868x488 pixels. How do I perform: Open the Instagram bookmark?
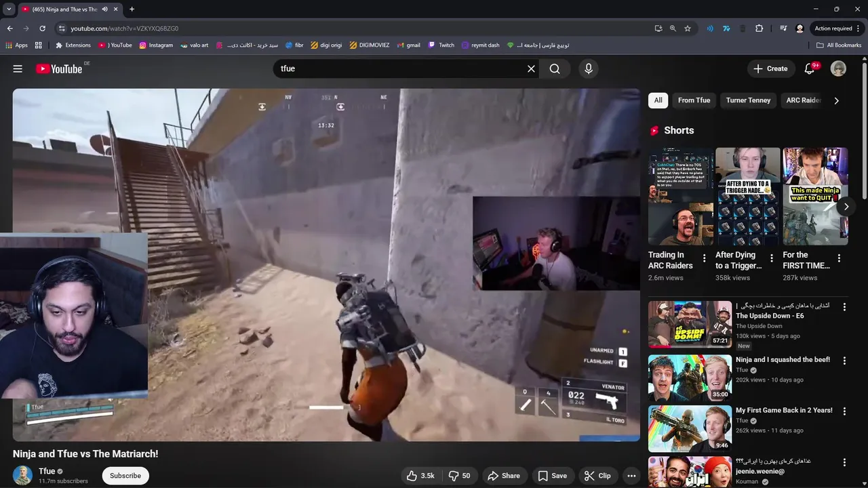tap(156, 45)
